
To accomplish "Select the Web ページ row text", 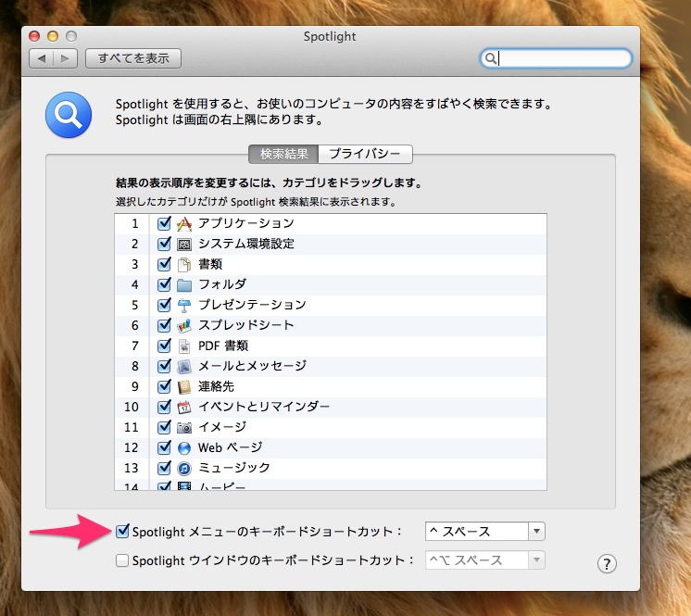I will point(230,447).
